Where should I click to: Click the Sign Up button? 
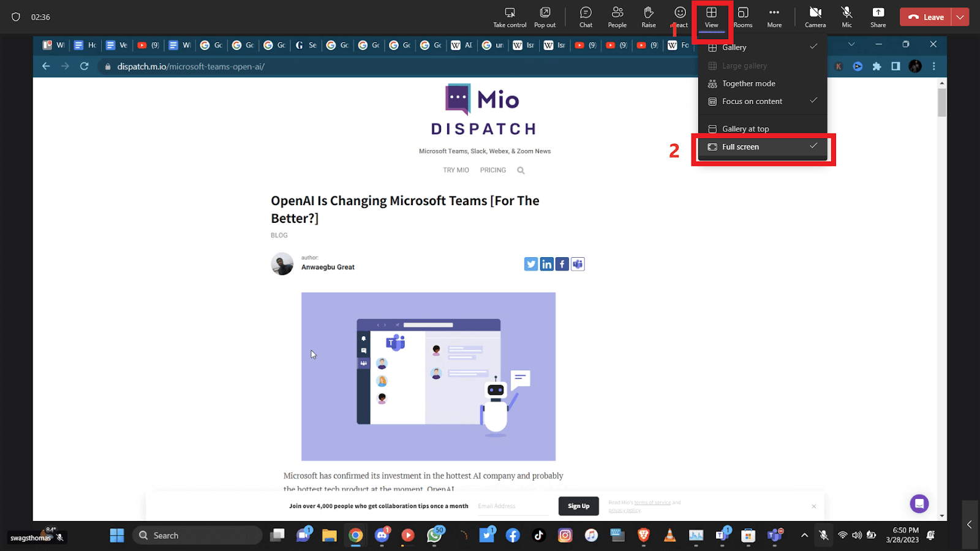click(578, 506)
